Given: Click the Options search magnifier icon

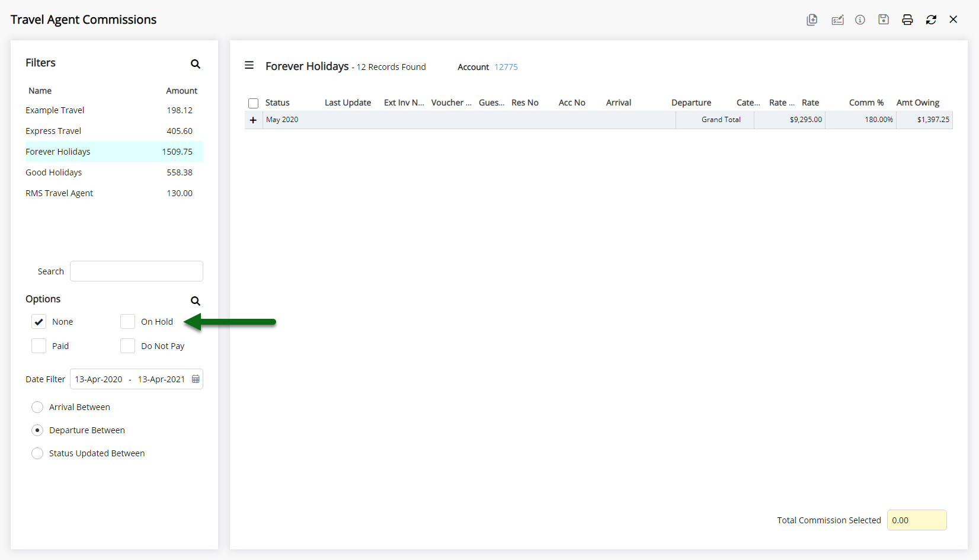Looking at the screenshot, I should click(196, 301).
